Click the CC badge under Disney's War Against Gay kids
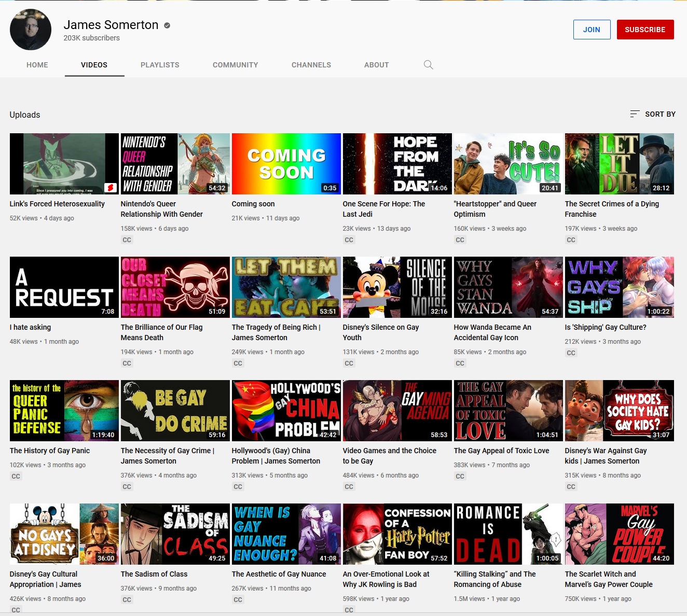Viewport: 687px width, 616px height. [571, 487]
